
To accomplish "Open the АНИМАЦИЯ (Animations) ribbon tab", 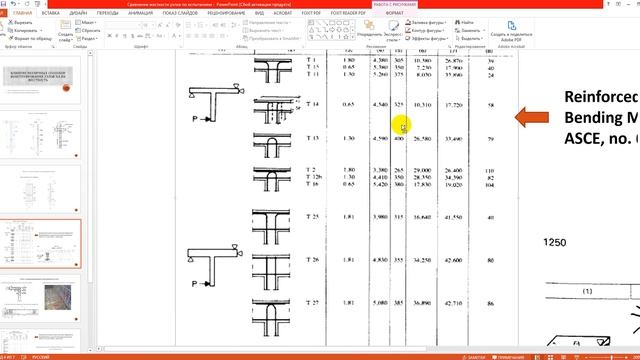I will pyautogui.click(x=140, y=13).
